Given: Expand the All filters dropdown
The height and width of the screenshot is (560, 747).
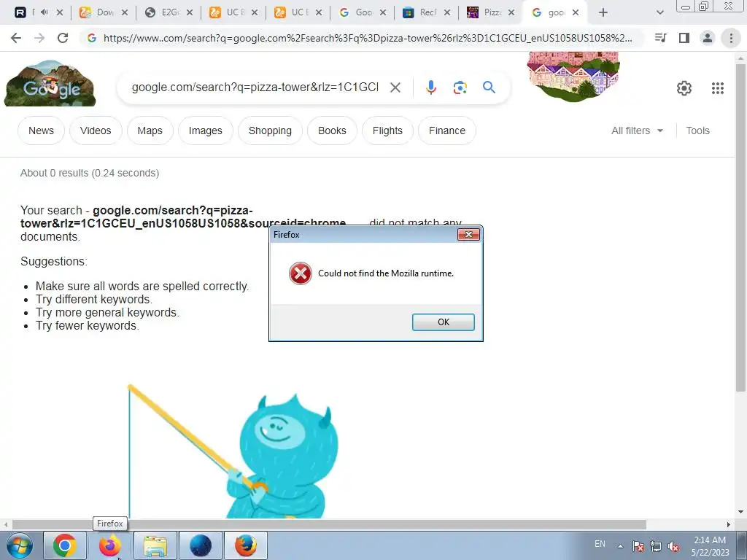Looking at the screenshot, I should [637, 131].
